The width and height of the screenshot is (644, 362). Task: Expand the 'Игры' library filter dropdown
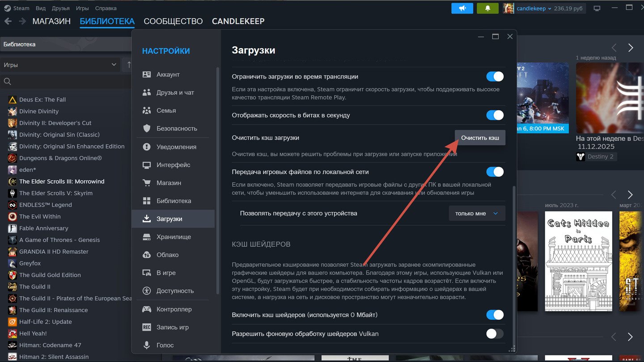click(x=60, y=65)
